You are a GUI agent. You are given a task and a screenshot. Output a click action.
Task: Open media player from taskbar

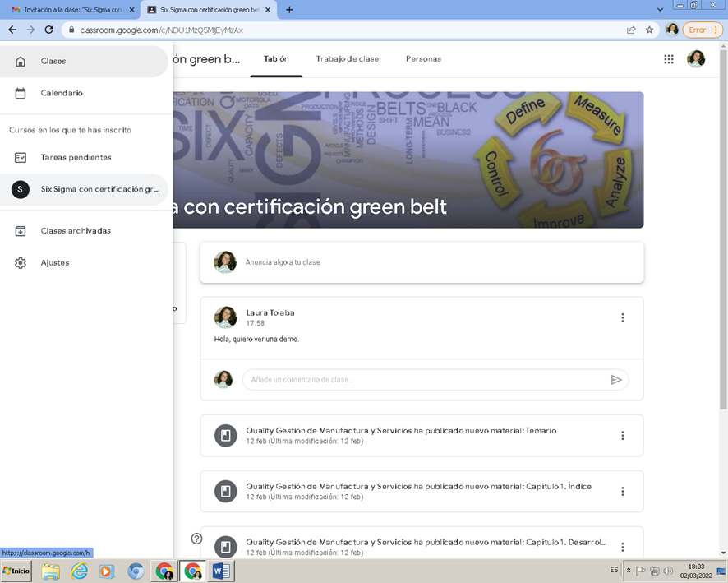[106, 571]
